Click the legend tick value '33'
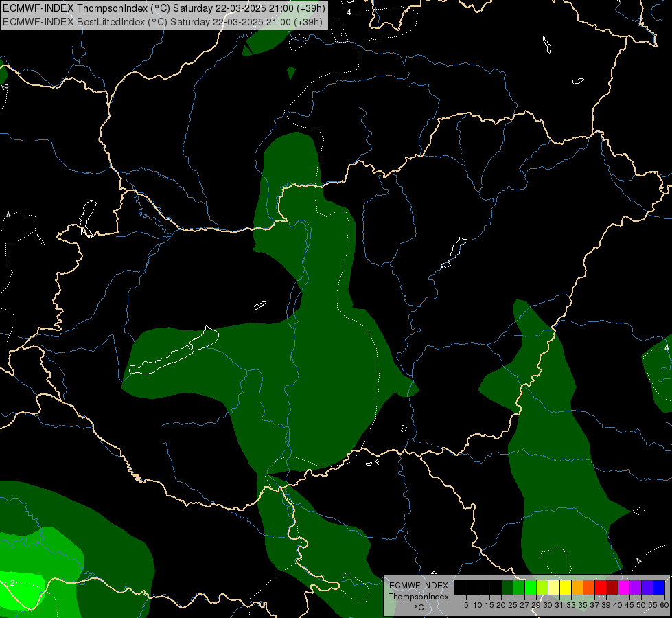Viewport: 672px width, 618px height. 571,605
